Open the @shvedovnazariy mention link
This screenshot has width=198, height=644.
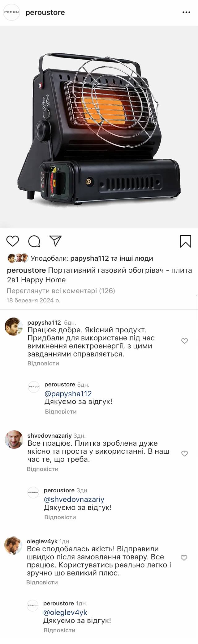[74, 499]
